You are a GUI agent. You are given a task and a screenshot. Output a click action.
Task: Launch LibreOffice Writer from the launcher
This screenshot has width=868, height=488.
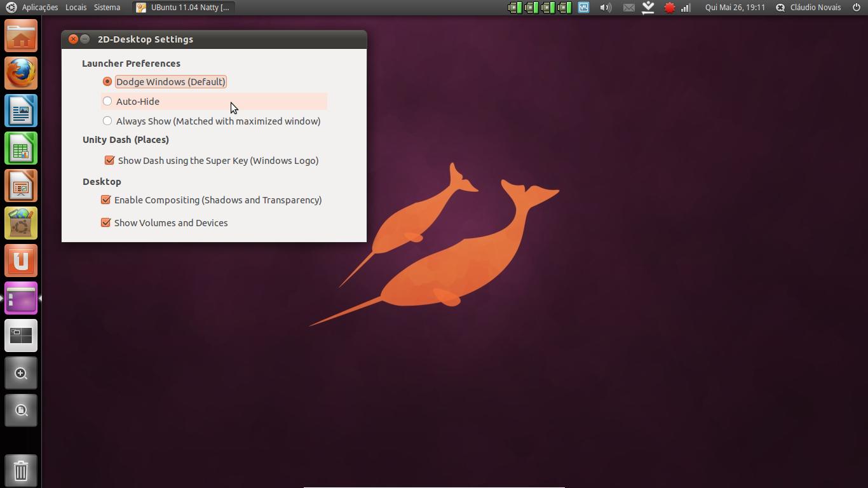(21, 111)
